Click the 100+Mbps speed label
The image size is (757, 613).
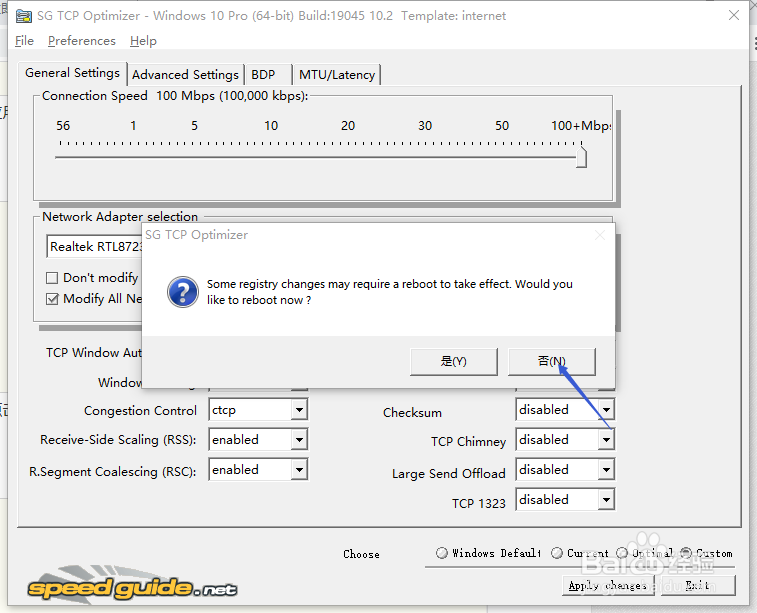pos(581,126)
